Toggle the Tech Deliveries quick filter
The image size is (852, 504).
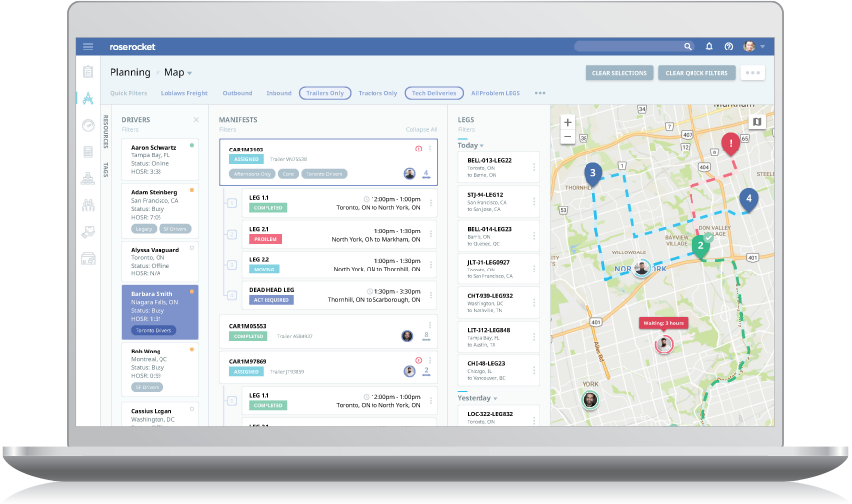point(434,93)
